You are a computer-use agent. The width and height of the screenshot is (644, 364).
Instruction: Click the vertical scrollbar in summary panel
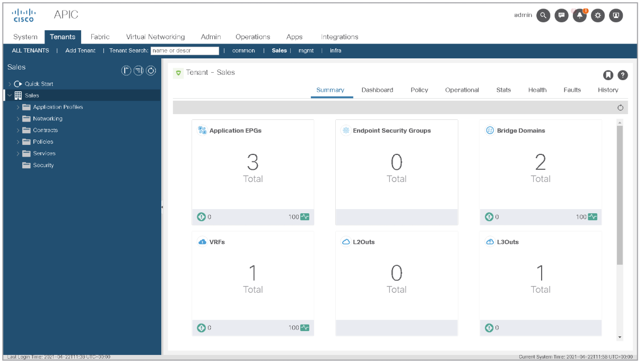point(620,196)
